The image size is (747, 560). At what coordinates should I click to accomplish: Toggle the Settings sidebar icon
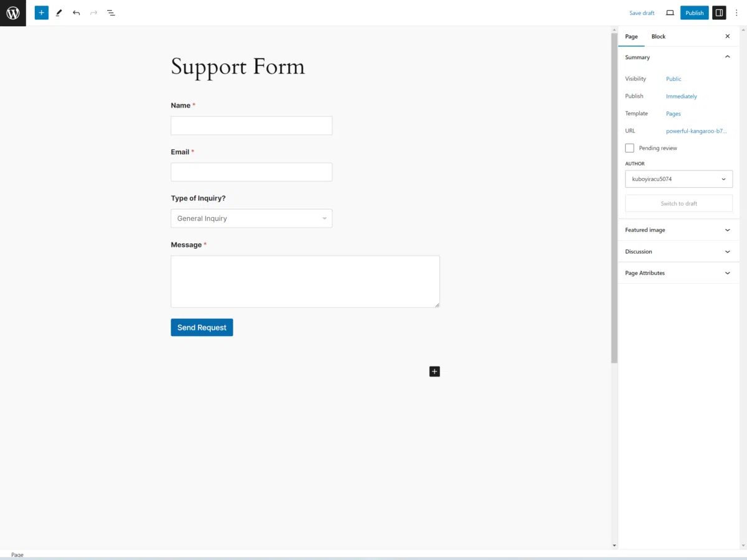click(719, 12)
